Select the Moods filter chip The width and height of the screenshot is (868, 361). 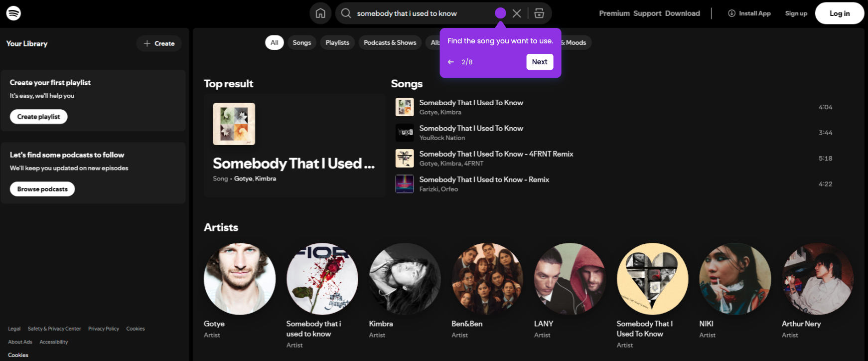point(577,42)
